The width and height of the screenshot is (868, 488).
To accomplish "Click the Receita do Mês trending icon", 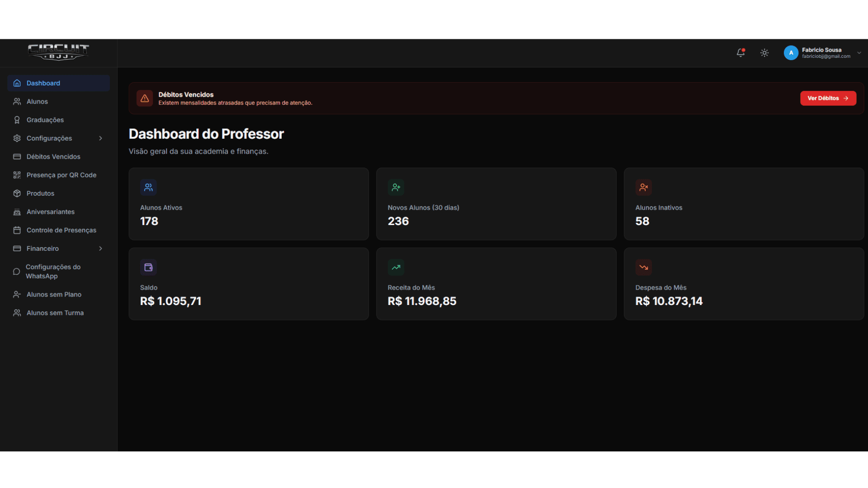I will coord(396,267).
